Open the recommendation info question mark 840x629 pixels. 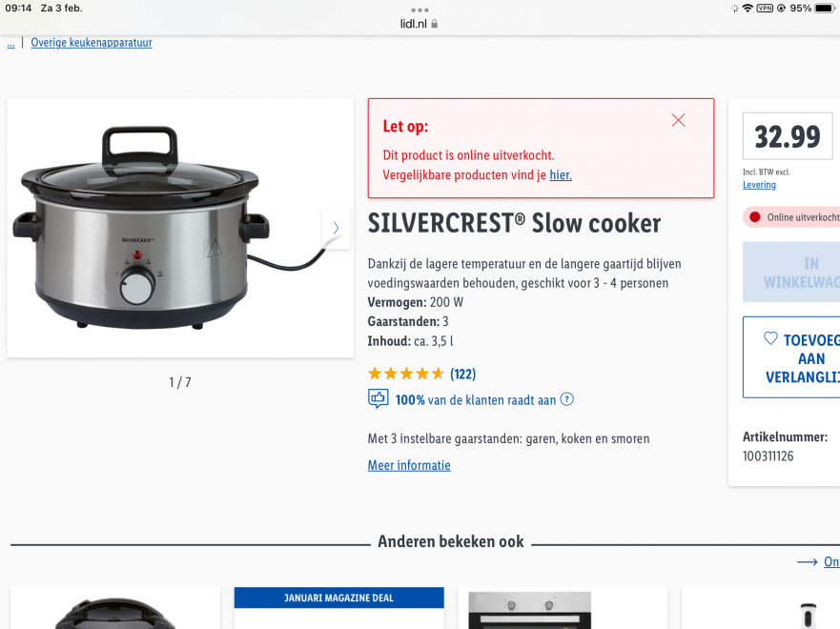(x=566, y=399)
